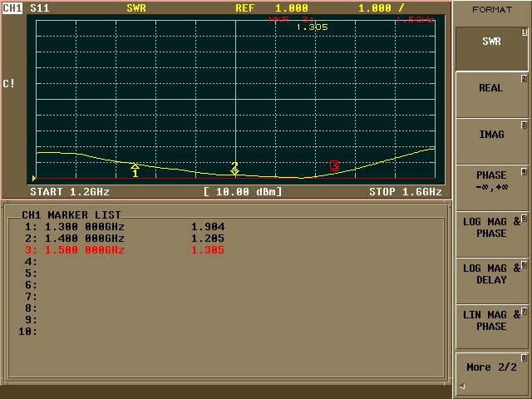Click the SWR format label in header

(x=136, y=7)
